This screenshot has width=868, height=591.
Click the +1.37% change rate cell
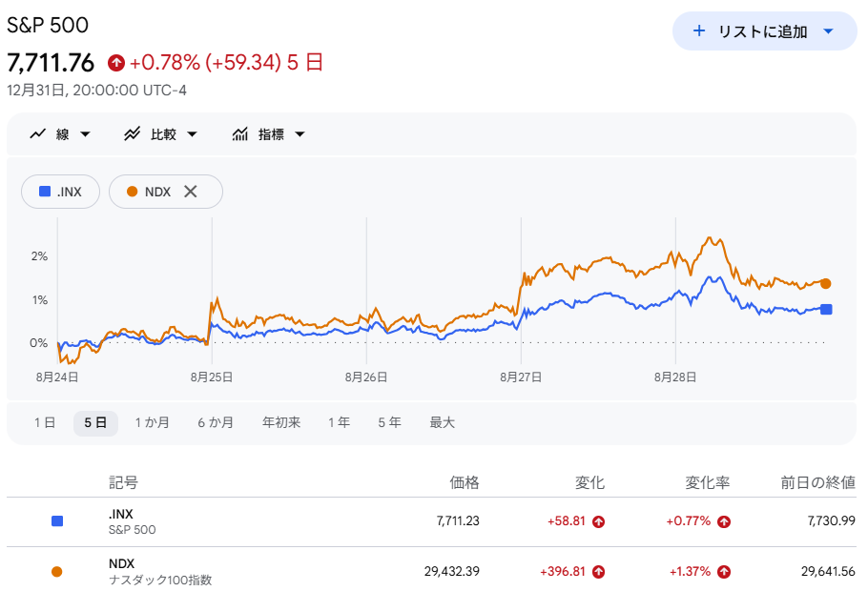[690, 572]
